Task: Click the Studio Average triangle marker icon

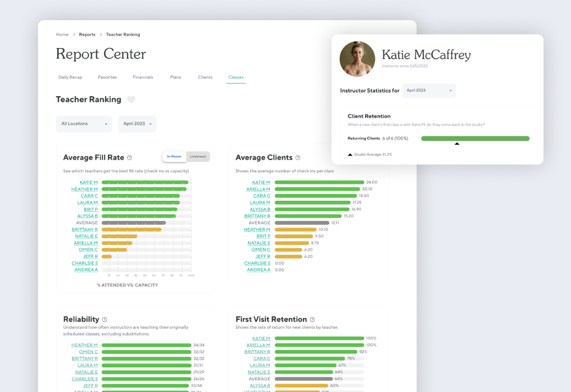Action: 350,154
